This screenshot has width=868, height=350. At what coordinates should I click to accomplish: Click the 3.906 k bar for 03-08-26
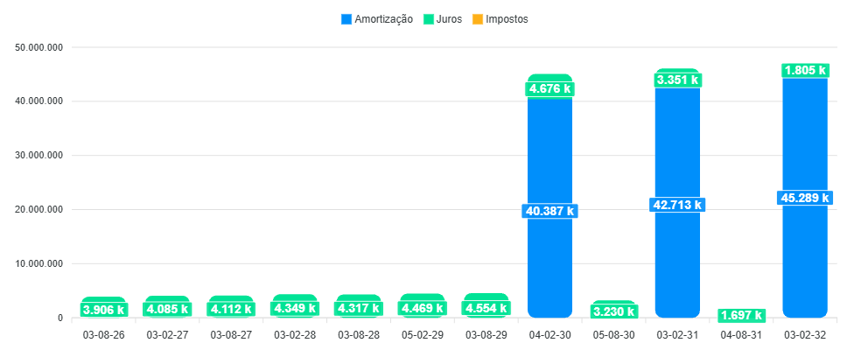point(103,309)
